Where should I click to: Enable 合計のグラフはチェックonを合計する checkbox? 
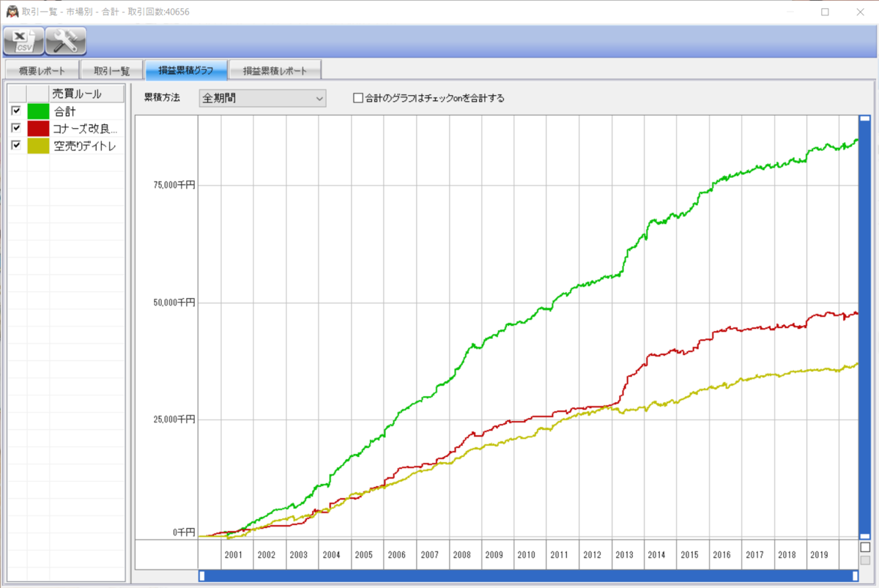click(x=358, y=98)
